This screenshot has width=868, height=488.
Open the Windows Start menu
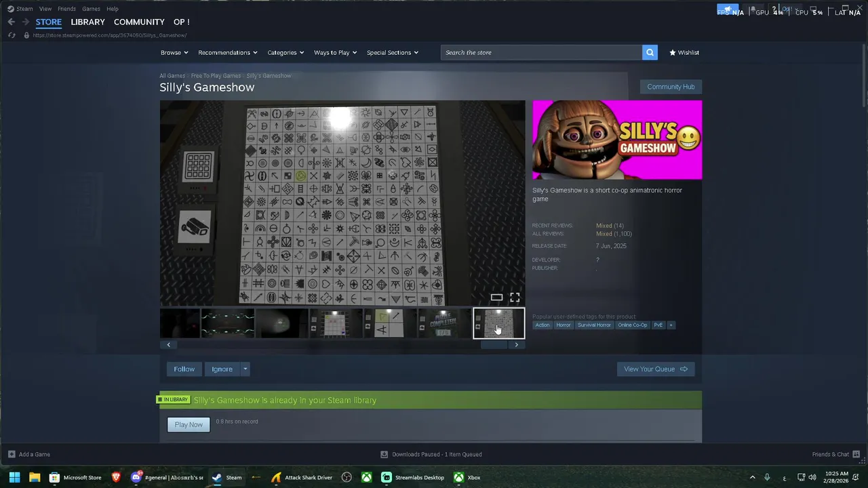click(x=14, y=477)
